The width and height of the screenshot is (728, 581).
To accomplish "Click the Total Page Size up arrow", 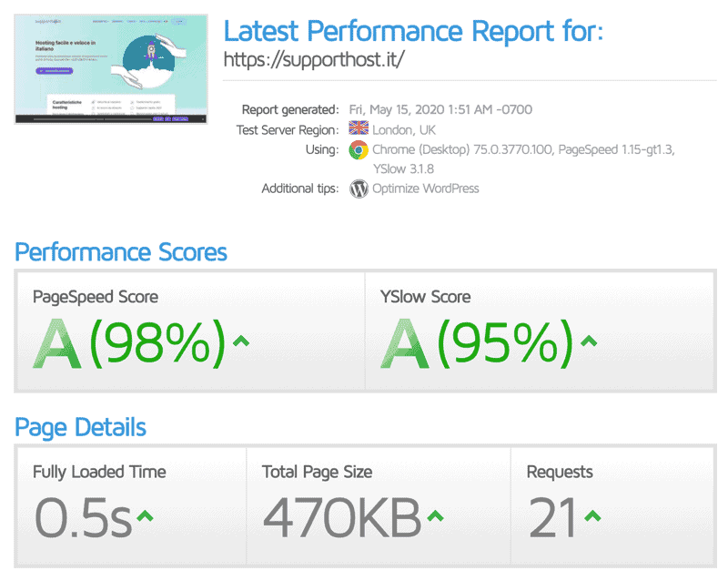I will tap(435, 516).
